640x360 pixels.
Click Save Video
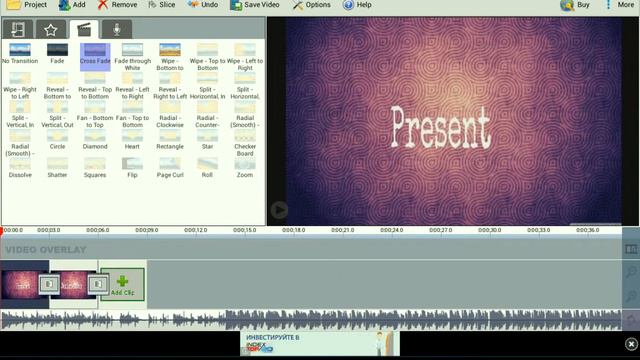point(255,5)
